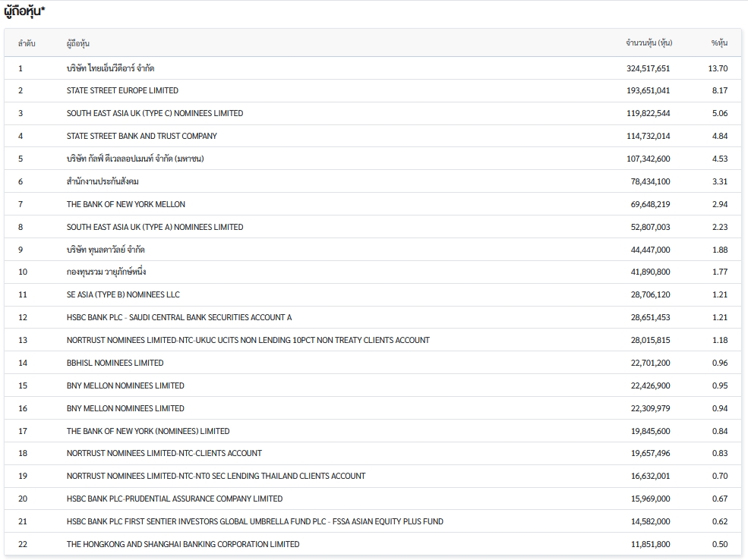Click the บริษัท ไทยเอ็นวีดีอาร์ จำกัด row

point(111,68)
